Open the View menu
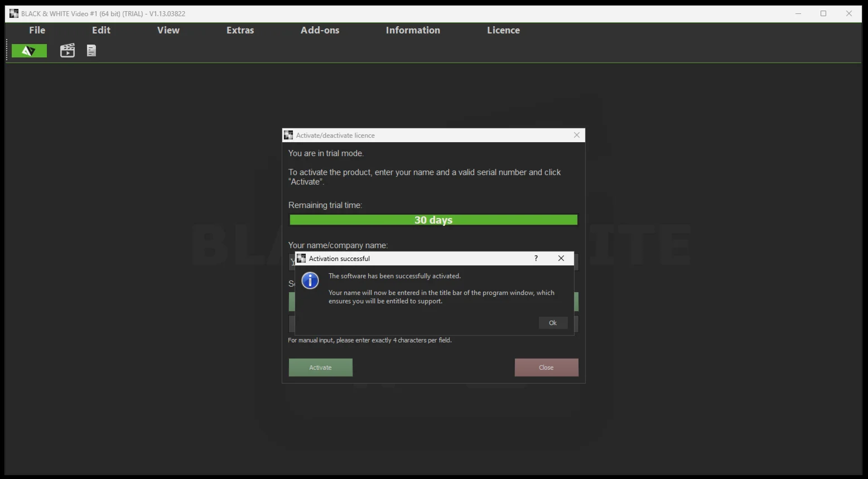This screenshot has width=868, height=479. [x=168, y=30]
